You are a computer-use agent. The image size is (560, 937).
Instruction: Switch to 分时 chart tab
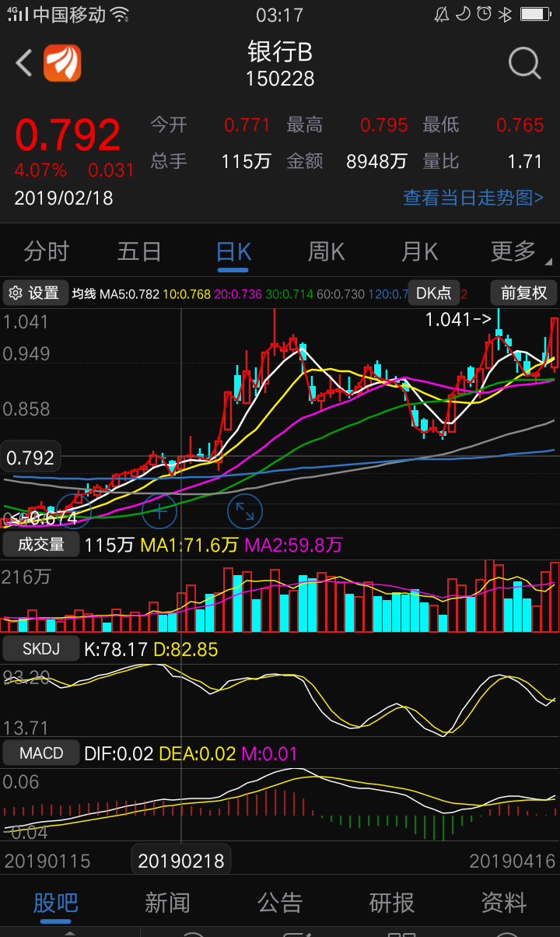point(46,251)
